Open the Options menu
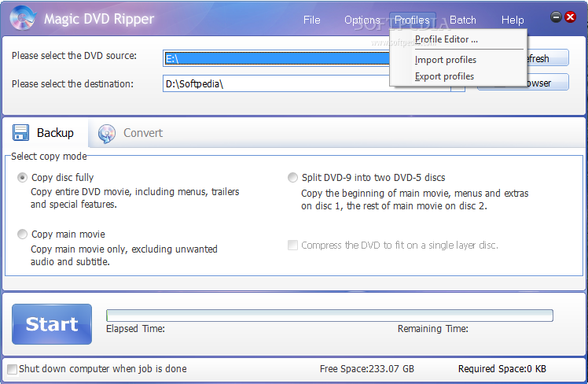The image size is (588, 384). pos(362,20)
